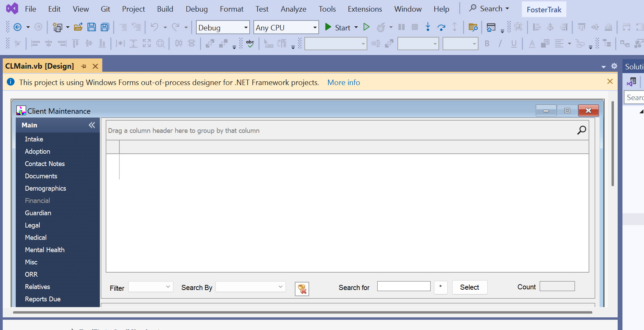Click the wildcard asterisk button
Screen dimensions: 644x330
tap(441, 287)
